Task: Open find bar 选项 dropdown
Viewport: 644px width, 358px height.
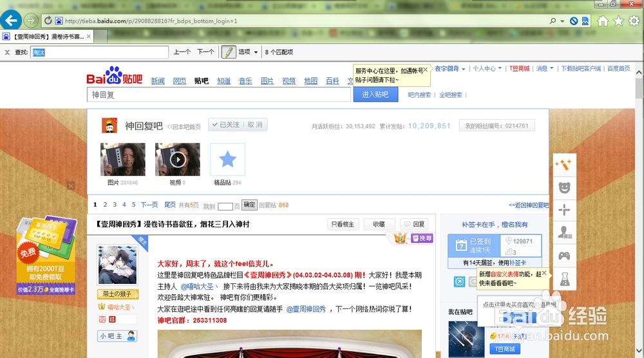Action: [x=248, y=52]
